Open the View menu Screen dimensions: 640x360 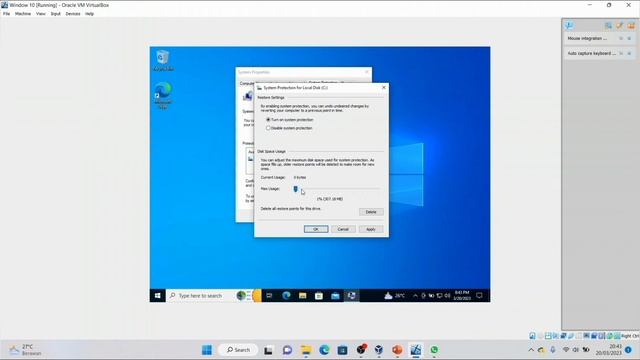[40, 13]
